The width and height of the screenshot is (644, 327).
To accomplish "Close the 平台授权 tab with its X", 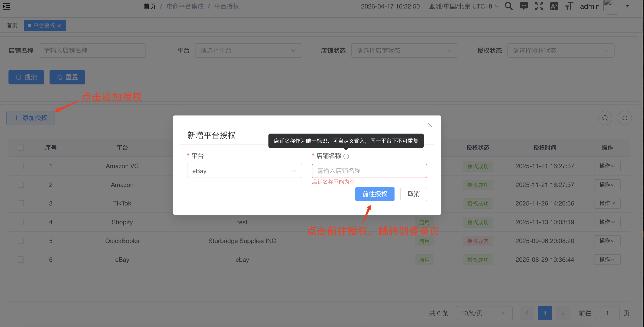I will [x=59, y=26].
